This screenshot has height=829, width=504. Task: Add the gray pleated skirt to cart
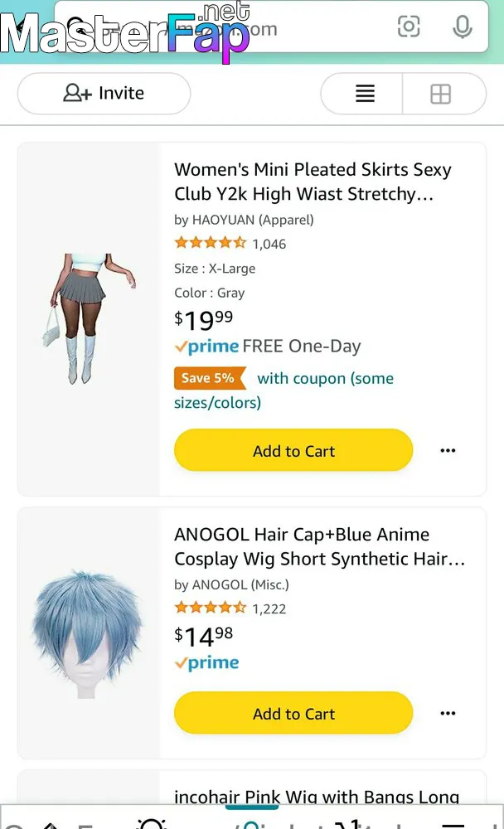pyautogui.click(x=293, y=450)
